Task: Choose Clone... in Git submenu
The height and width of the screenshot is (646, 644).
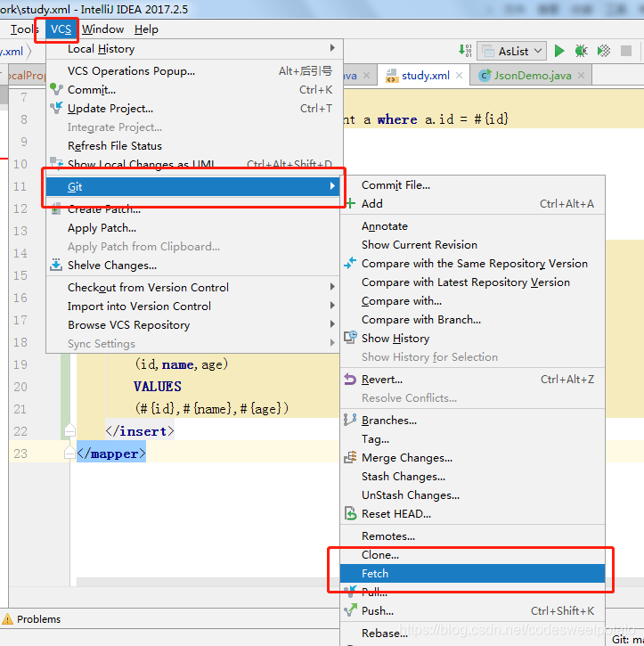Action: (473, 555)
